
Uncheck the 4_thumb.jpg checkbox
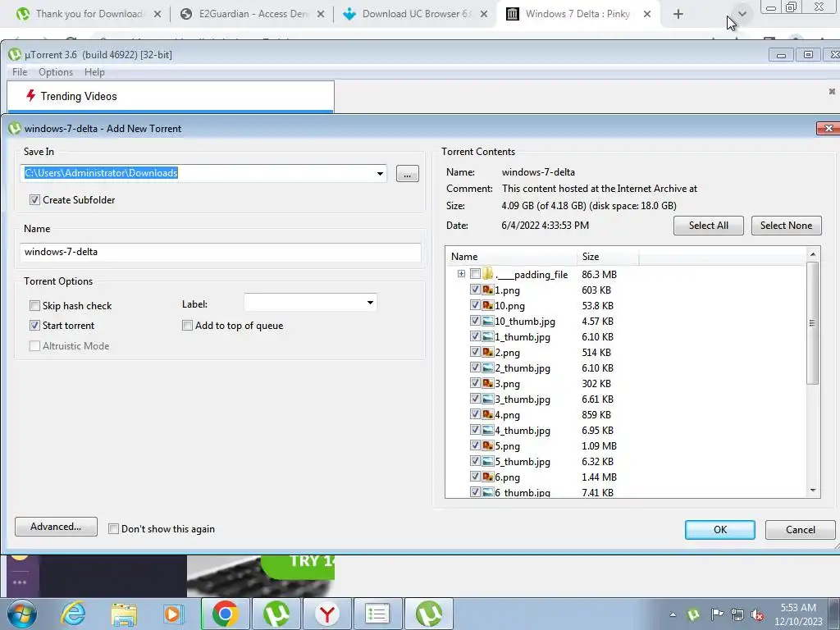coord(475,430)
